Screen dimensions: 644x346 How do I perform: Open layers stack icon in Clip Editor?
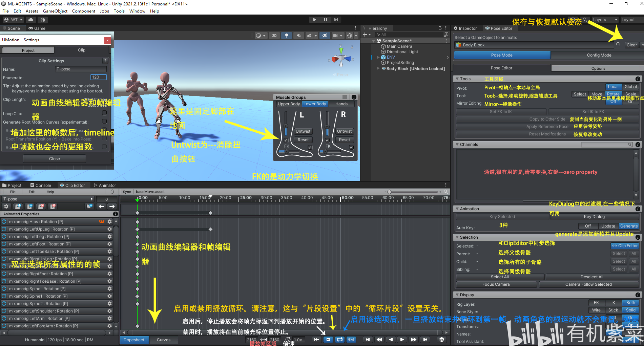[442, 340]
